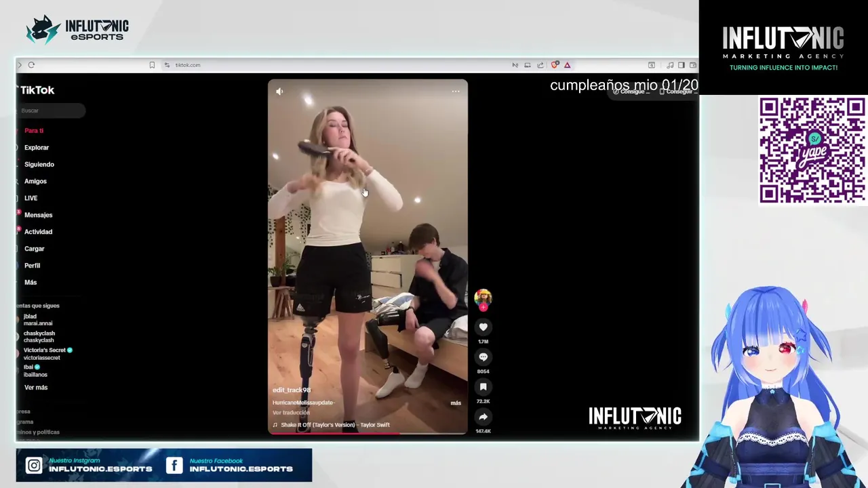The image size is (868, 488).
Task: Expand the Más sidebar menu
Action: point(31,283)
